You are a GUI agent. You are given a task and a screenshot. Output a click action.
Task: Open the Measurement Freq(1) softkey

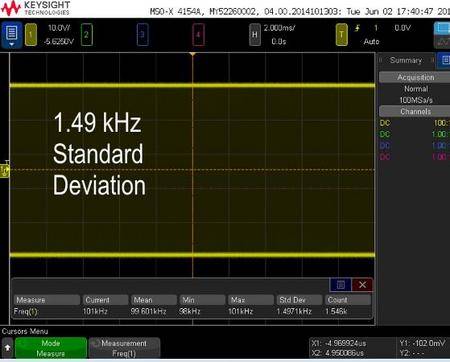pyautogui.click(x=124, y=348)
